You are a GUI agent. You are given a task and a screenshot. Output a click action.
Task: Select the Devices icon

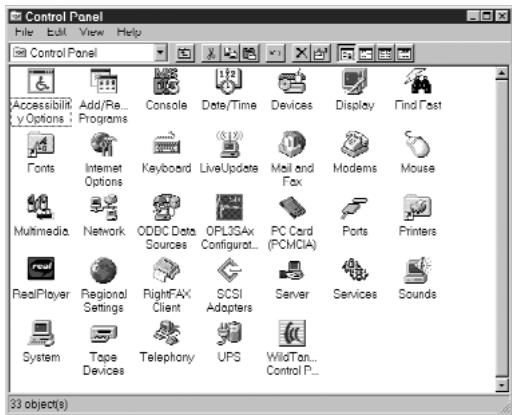click(x=292, y=81)
